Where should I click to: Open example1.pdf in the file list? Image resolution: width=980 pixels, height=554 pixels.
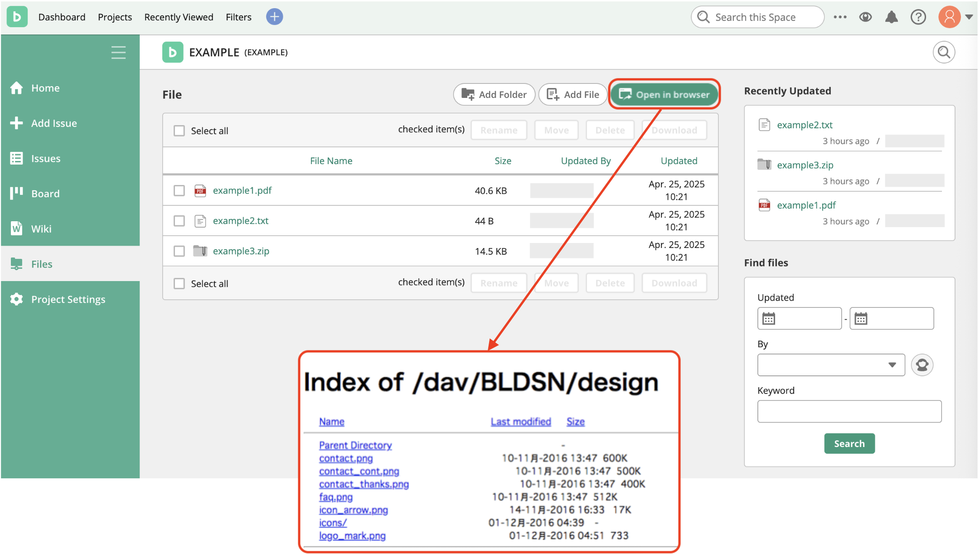point(242,190)
